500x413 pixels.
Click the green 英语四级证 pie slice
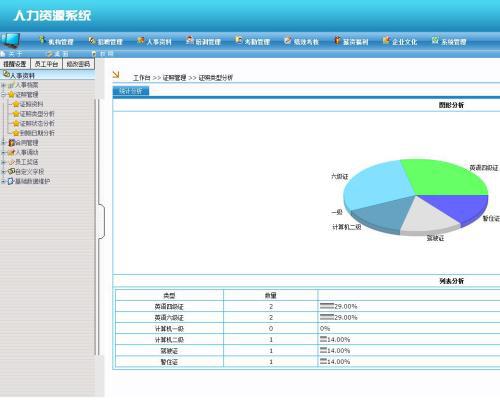click(x=443, y=177)
